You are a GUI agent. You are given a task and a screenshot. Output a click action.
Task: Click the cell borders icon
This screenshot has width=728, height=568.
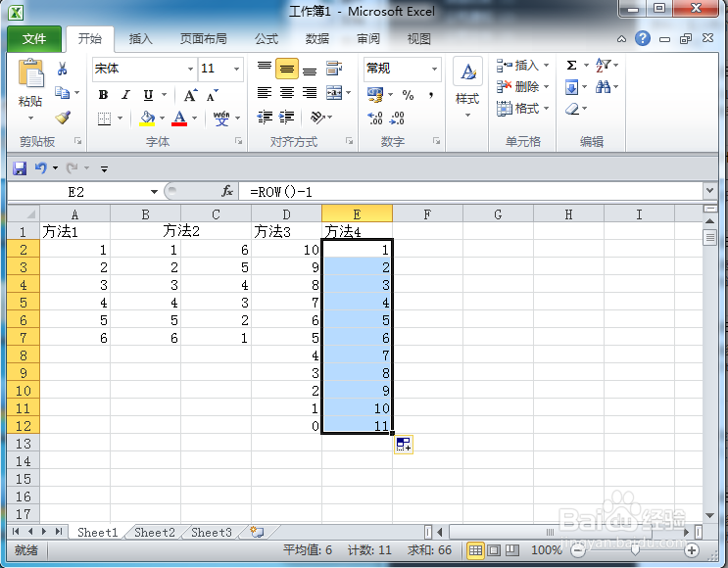pyautogui.click(x=105, y=118)
